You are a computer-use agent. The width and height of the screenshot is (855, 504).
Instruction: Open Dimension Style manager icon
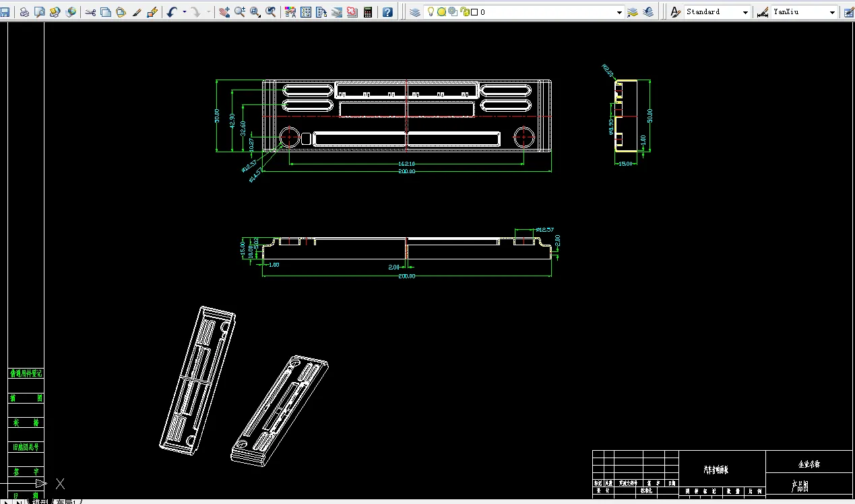(763, 12)
